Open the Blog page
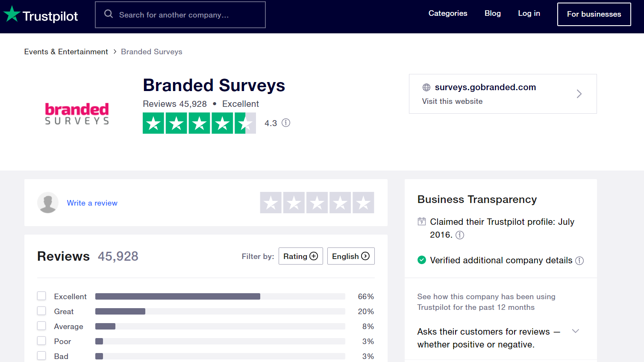Viewport: 644px width, 362px height. click(x=493, y=13)
